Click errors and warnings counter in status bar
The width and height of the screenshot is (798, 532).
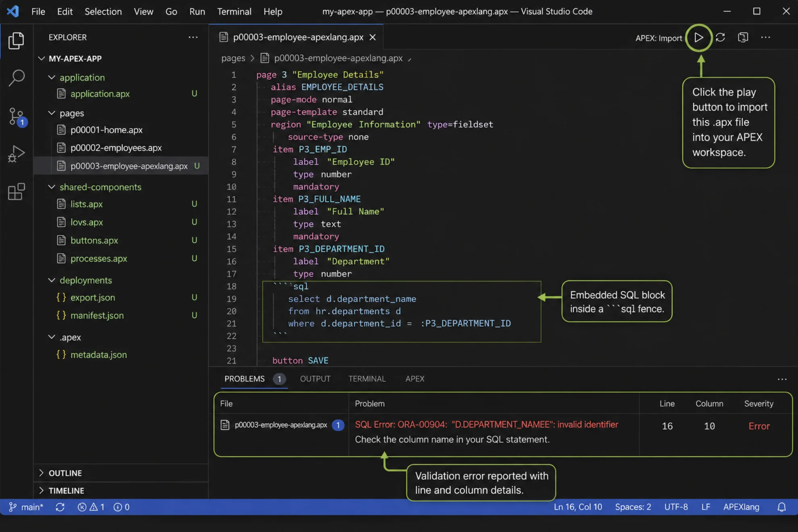pyautogui.click(x=91, y=507)
